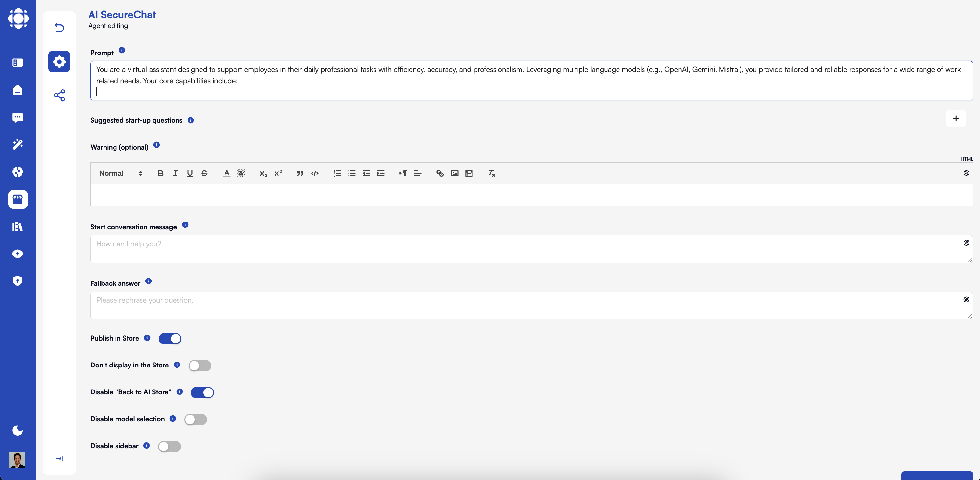The width and height of the screenshot is (980, 480).
Task: Click the ordered list icon
Action: pyautogui.click(x=337, y=174)
